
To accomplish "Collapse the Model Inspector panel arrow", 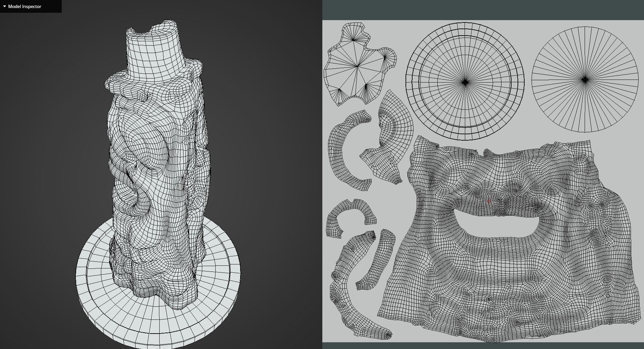I will [x=4, y=6].
